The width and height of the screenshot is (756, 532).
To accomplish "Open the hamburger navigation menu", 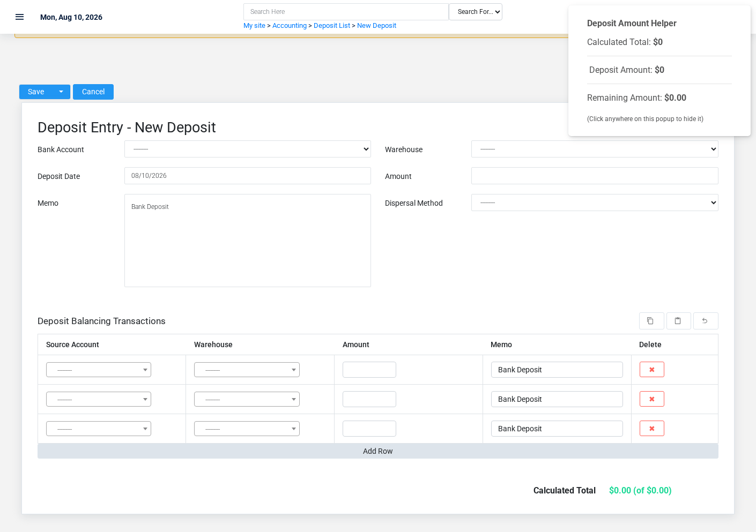I will click(x=20, y=17).
